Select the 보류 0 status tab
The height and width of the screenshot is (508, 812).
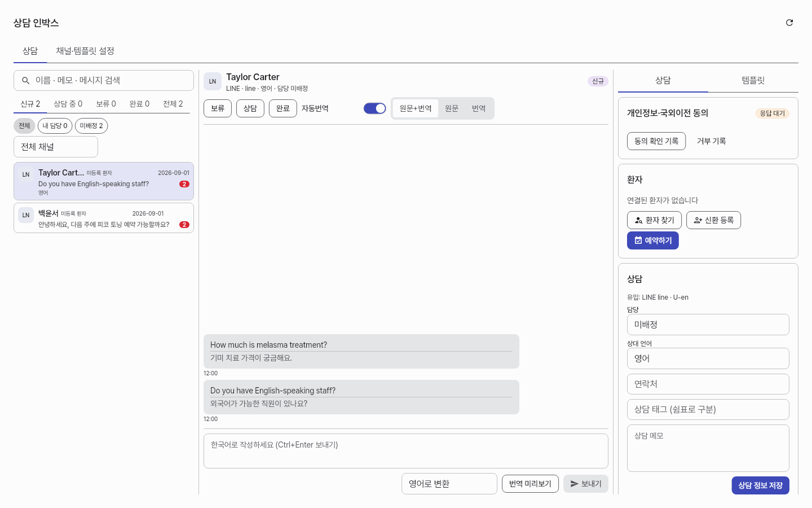pyautogui.click(x=106, y=104)
